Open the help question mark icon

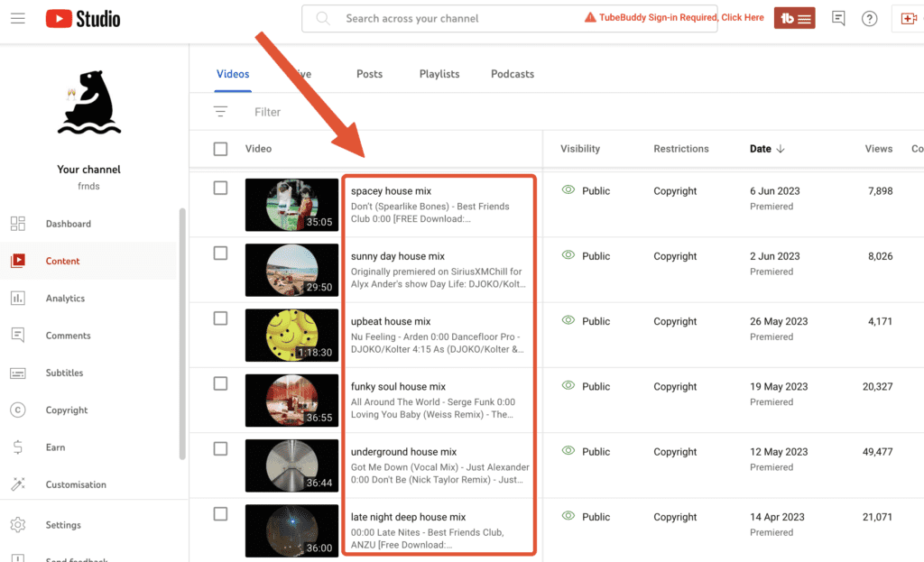click(x=869, y=18)
